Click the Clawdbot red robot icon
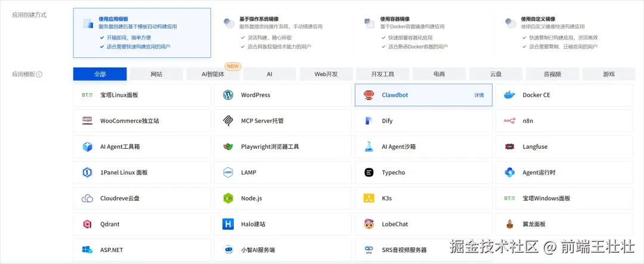 (369, 95)
